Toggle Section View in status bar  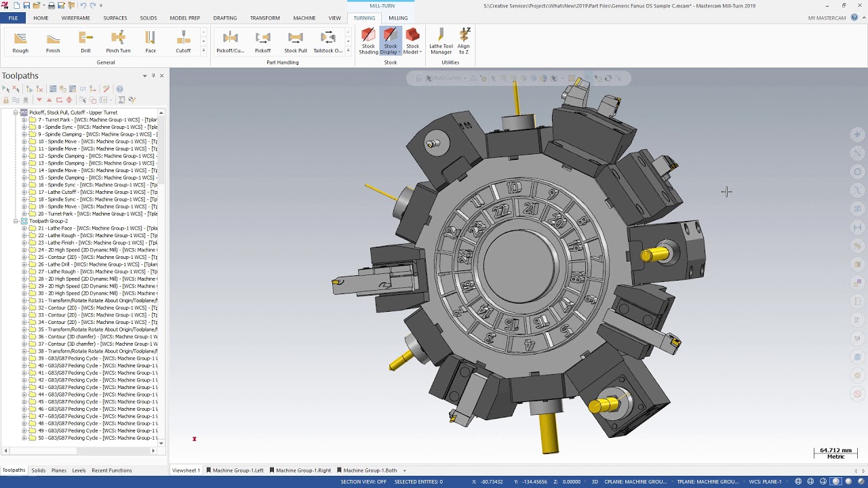click(x=363, y=481)
